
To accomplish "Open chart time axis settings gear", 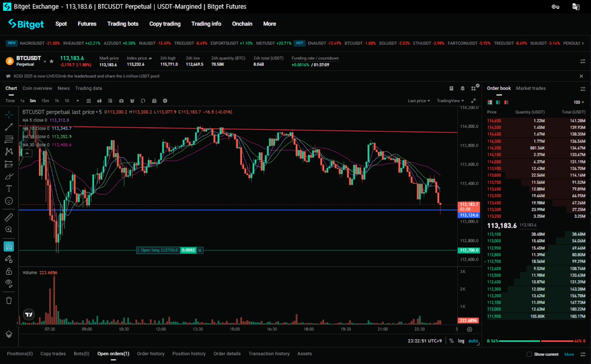I will pos(469,330).
